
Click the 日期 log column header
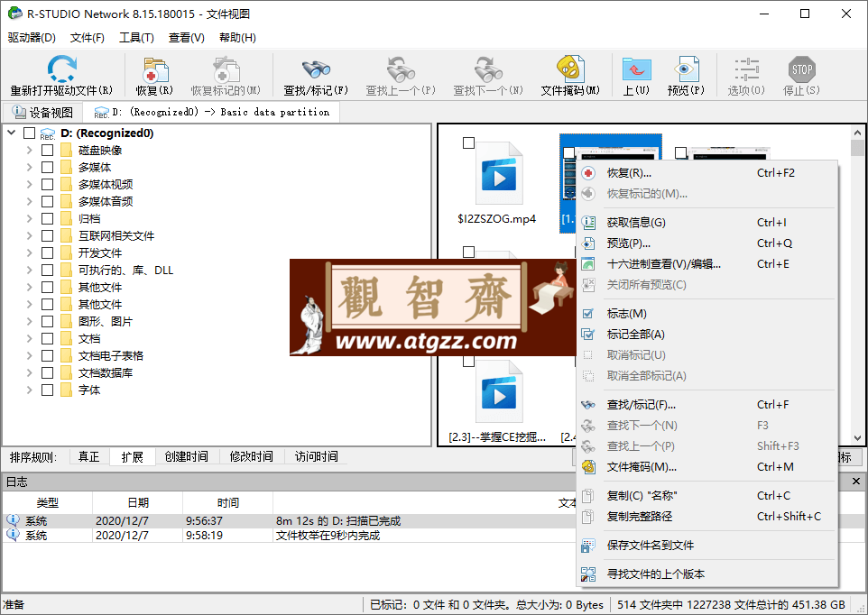click(138, 502)
